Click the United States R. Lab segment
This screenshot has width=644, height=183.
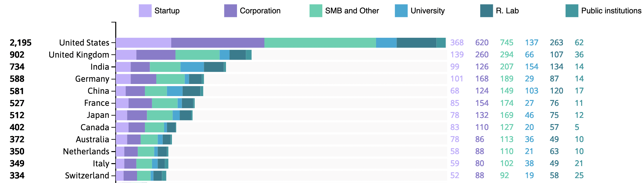point(416,43)
